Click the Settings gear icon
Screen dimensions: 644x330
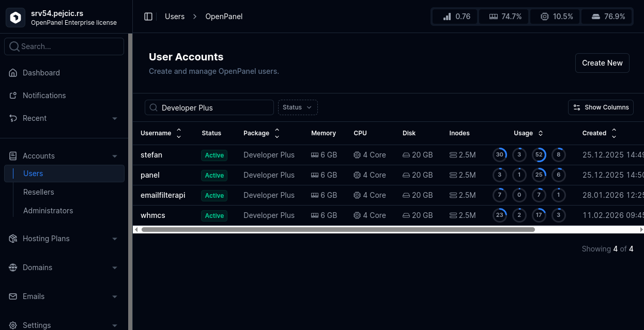tap(13, 325)
